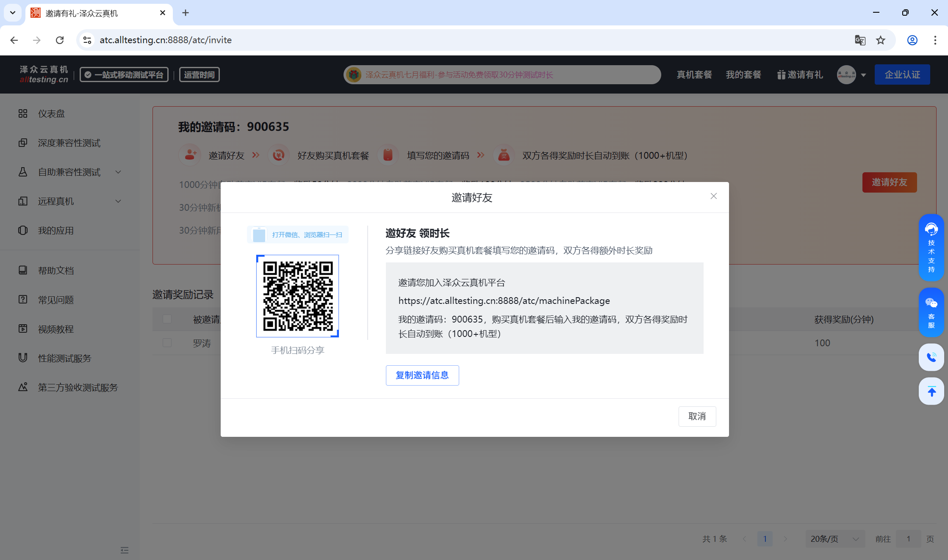Click the 常见问题 question icon

23,299
